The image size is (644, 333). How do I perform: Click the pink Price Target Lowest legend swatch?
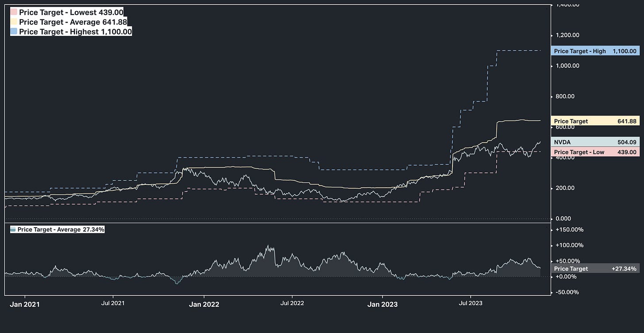point(14,12)
